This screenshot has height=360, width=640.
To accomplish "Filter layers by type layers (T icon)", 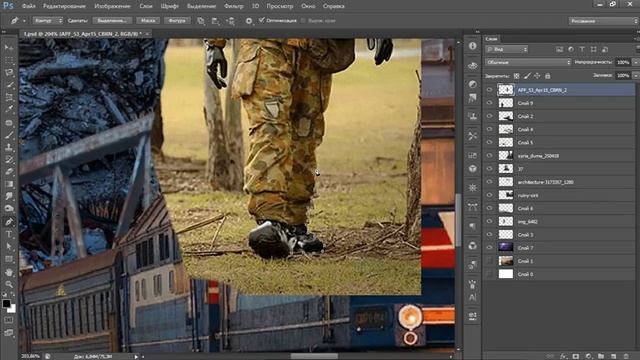I will (582, 49).
